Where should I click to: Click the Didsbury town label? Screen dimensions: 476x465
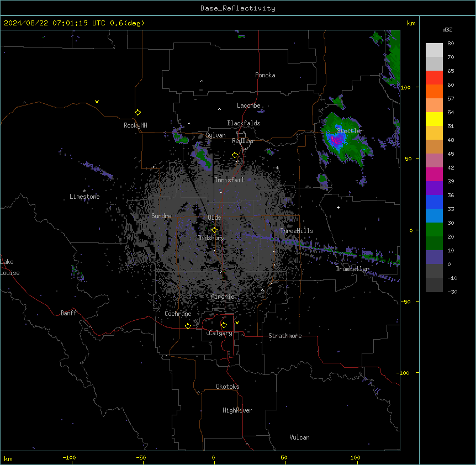point(211,238)
